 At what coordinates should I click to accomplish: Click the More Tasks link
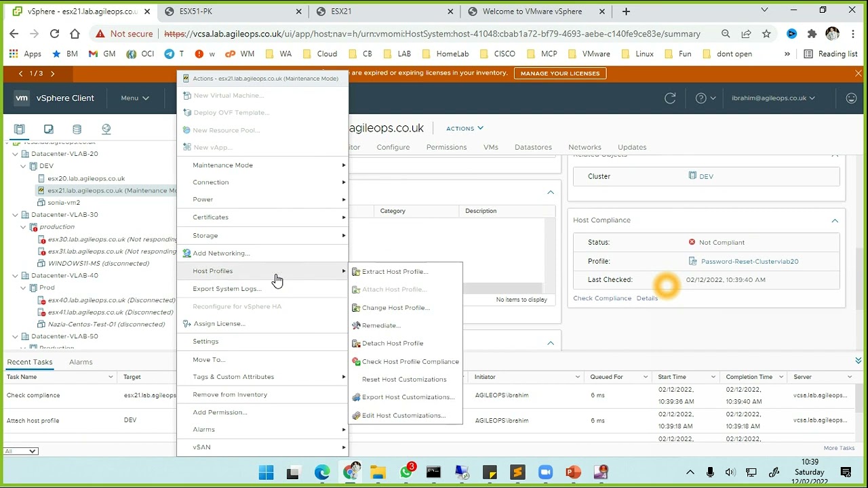click(x=839, y=448)
